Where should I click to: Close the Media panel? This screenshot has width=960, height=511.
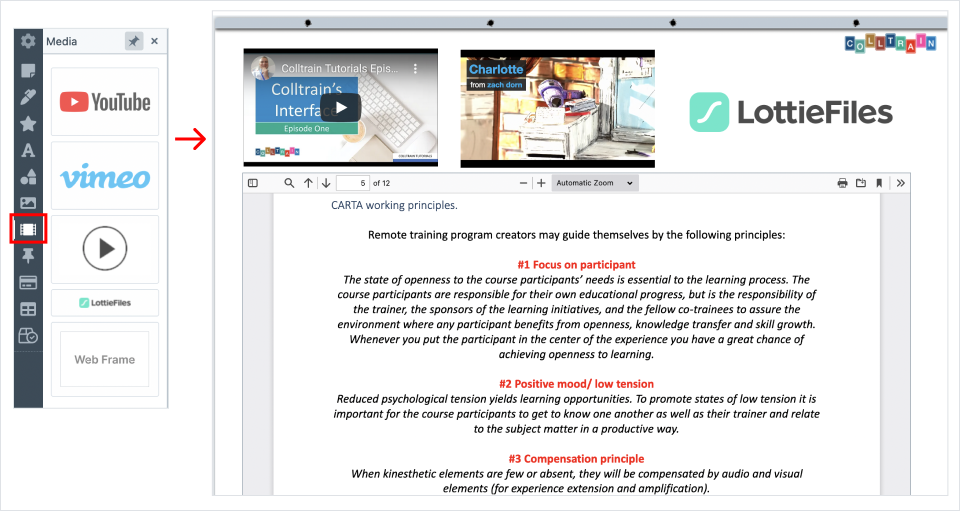tap(154, 41)
